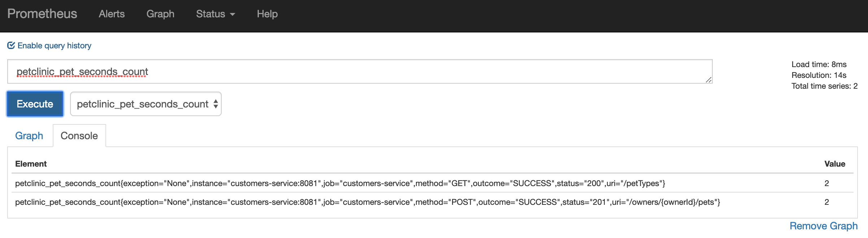Go to Graph in the top navbar
This screenshot has height=238, width=868.
tap(160, 14)
